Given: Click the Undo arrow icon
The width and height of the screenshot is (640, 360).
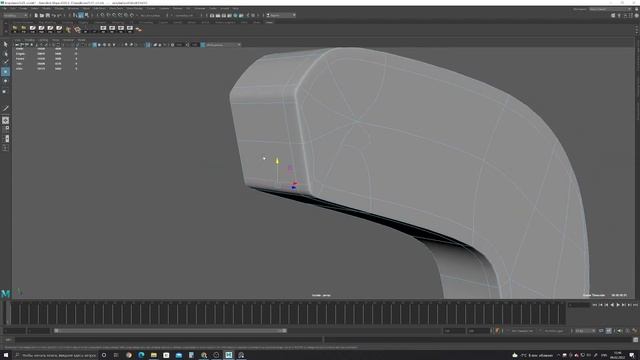Looking at the screenshot, I should (53, 16).
